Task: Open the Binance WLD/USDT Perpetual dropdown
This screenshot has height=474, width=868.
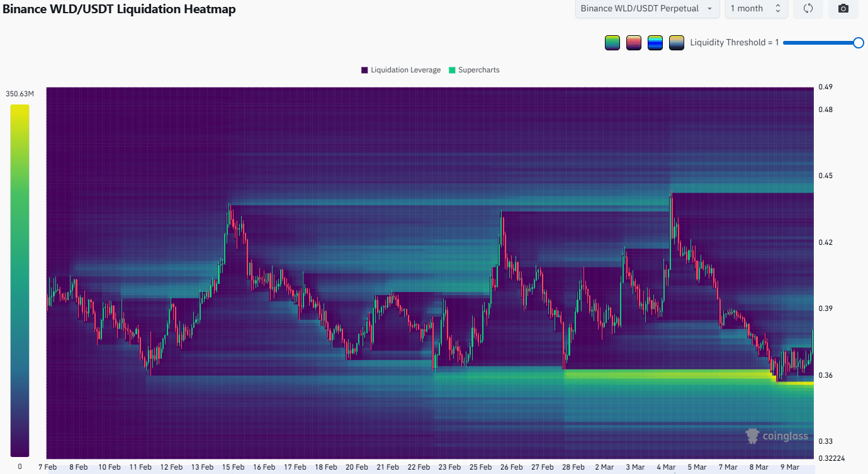Action: 648,9
